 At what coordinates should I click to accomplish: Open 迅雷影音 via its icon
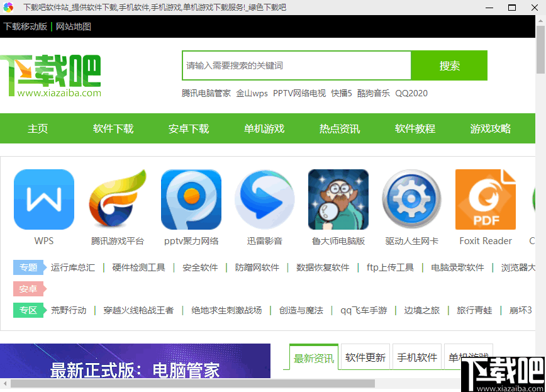264,199
